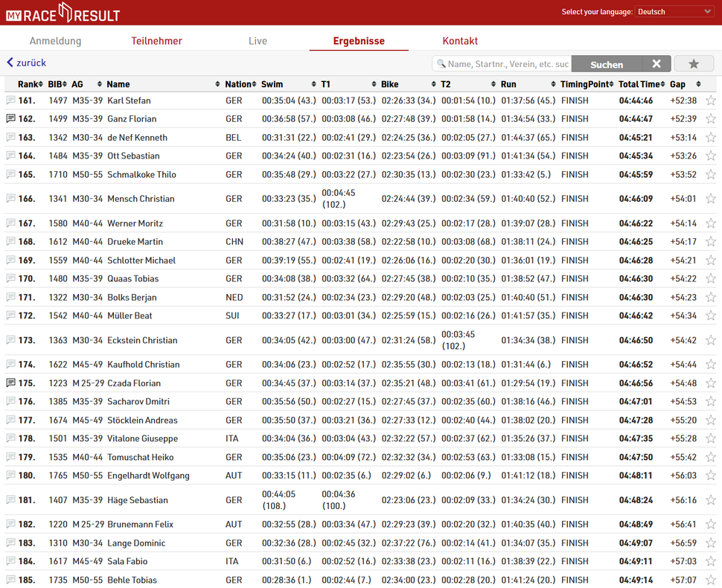Open participant Sacharov Dmitri
Image resolution: width=722 pixels, height=588 pixels.
click(138, 401)
